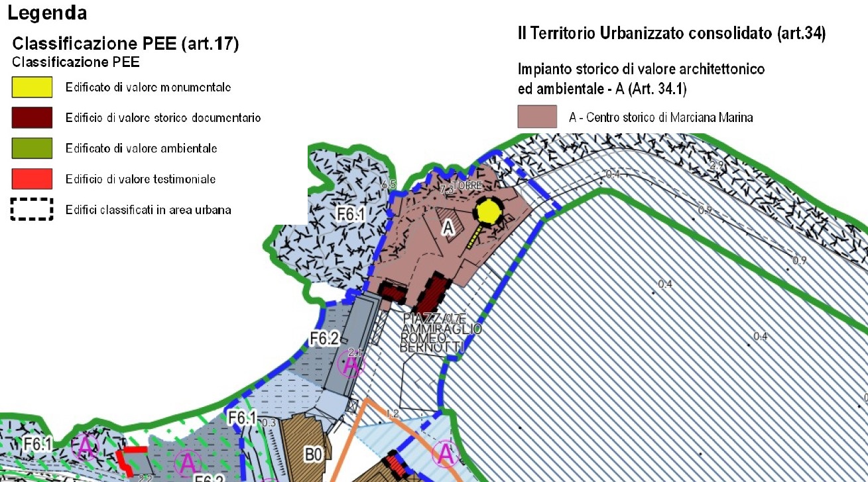This screenshot has height=482, width=868.
Task: Select the magenta circled A beside F6.2
Action: click(x=351, y=363)
